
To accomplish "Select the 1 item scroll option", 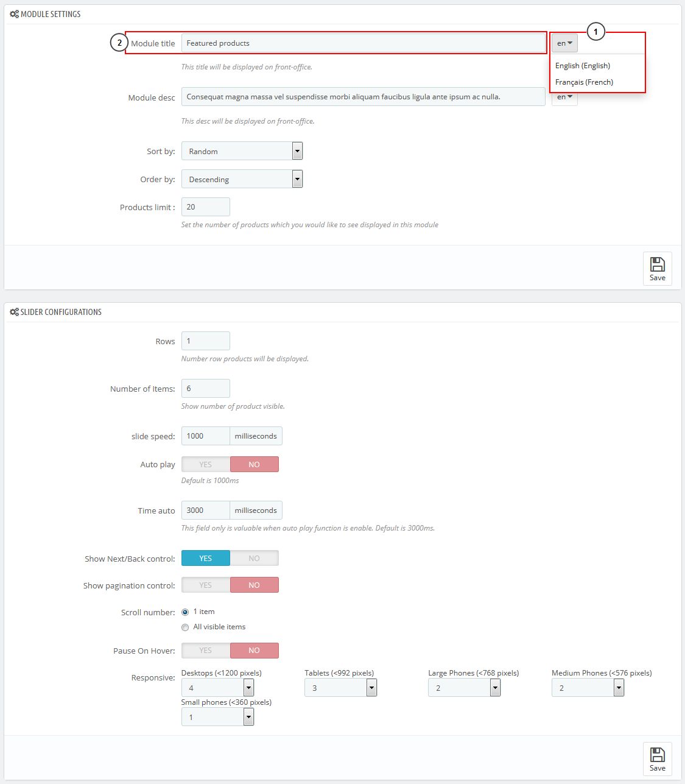I will point(185,612).
